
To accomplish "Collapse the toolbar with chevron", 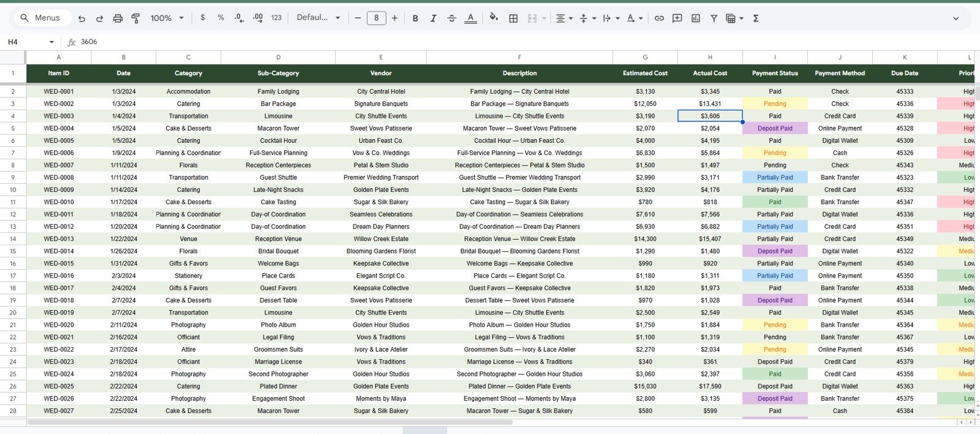I will pyautogui.click(x=956, y=18).
